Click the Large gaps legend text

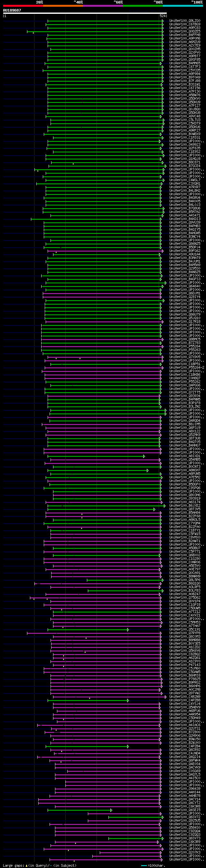[40, 865]
